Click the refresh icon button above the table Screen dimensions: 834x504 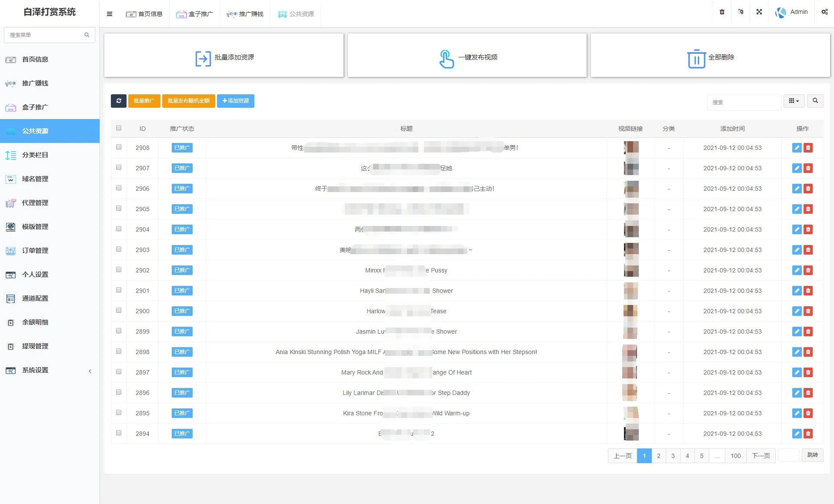click(118, 101)
